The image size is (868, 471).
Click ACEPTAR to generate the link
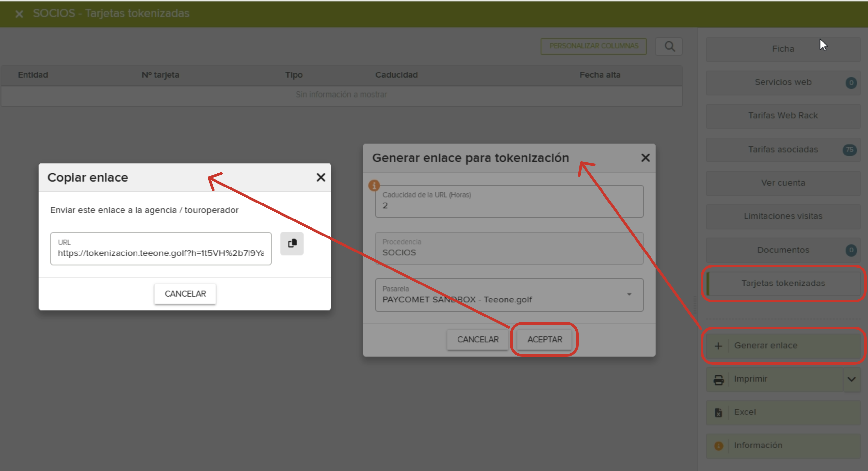tap(544, 340)
